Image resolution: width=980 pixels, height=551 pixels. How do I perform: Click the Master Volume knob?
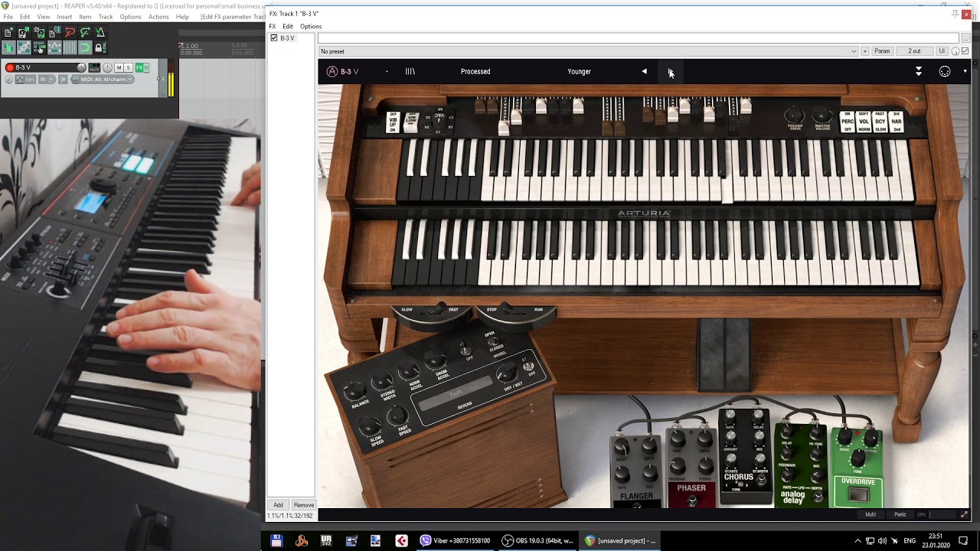[822, 116]
